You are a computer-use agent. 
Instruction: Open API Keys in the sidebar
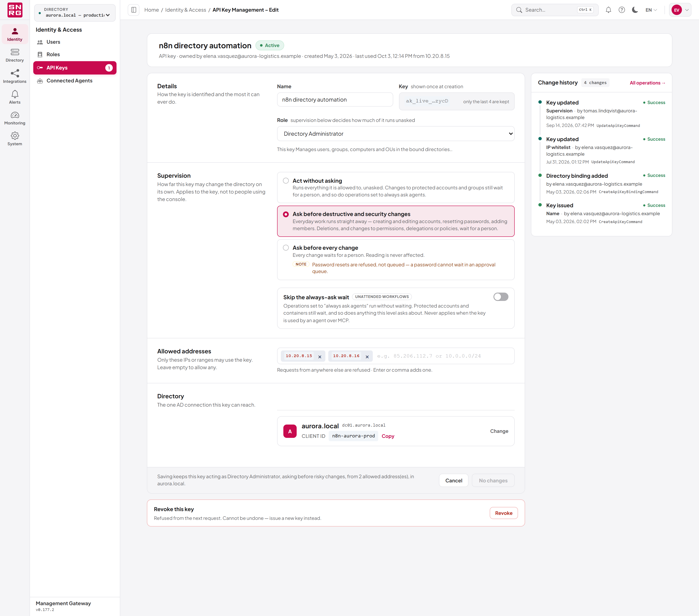[75, 68]
